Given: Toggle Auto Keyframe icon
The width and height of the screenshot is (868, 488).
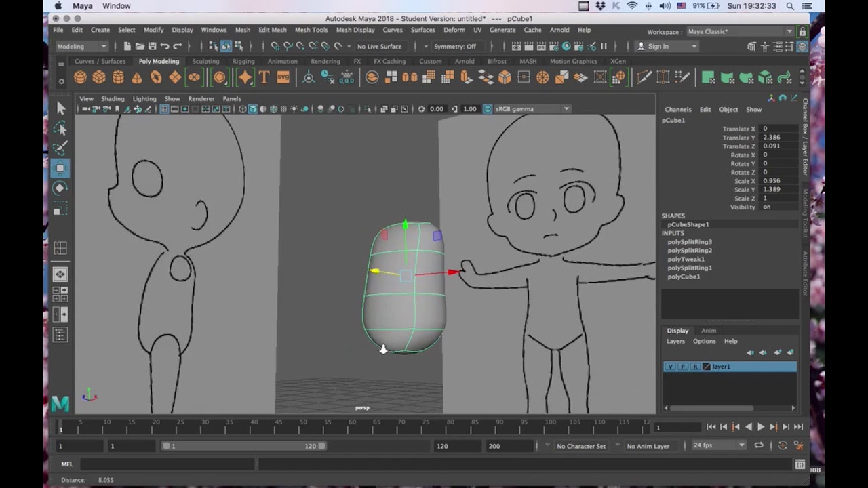Looking at the screenshot, I should point(783,445).
